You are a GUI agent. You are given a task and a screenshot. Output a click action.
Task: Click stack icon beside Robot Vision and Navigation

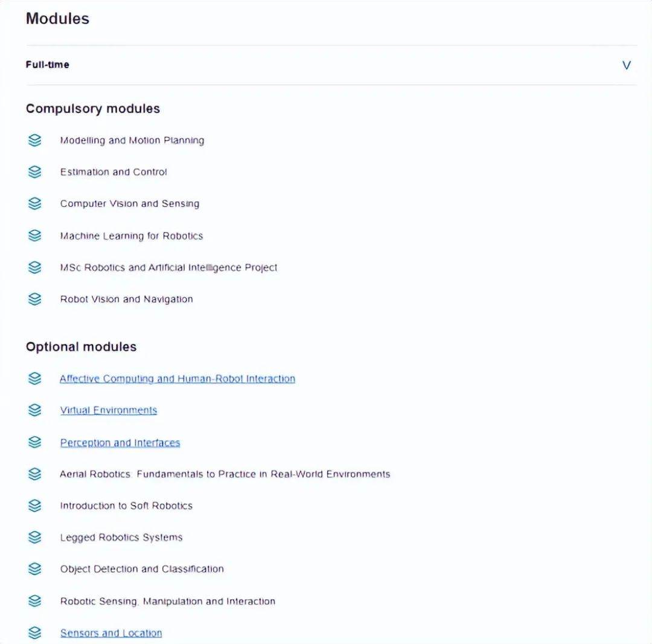[35, 299]
